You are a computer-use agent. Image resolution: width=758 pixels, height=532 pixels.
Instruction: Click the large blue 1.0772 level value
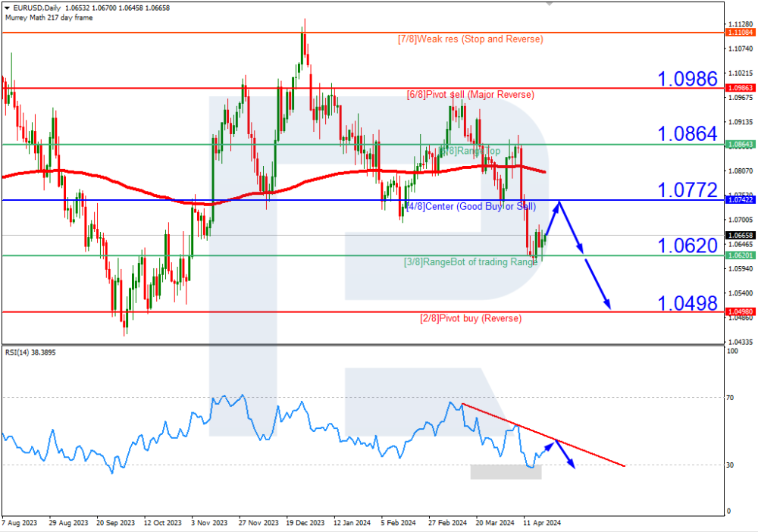tap(688, 190)
